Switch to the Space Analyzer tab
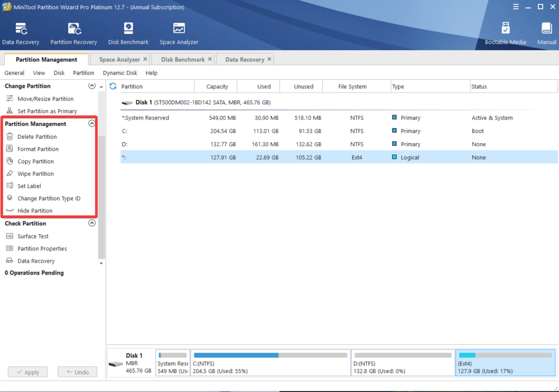This screenshot has width=559, height=392. point(120,60)
